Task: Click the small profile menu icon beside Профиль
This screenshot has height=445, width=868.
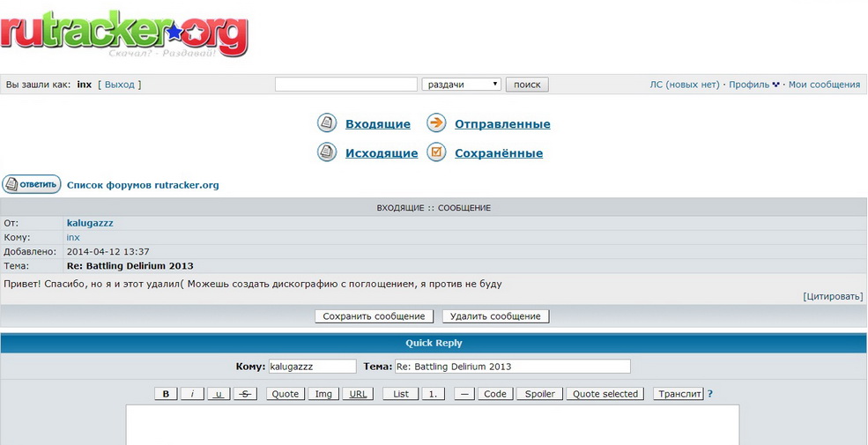Action: point(776,85)
